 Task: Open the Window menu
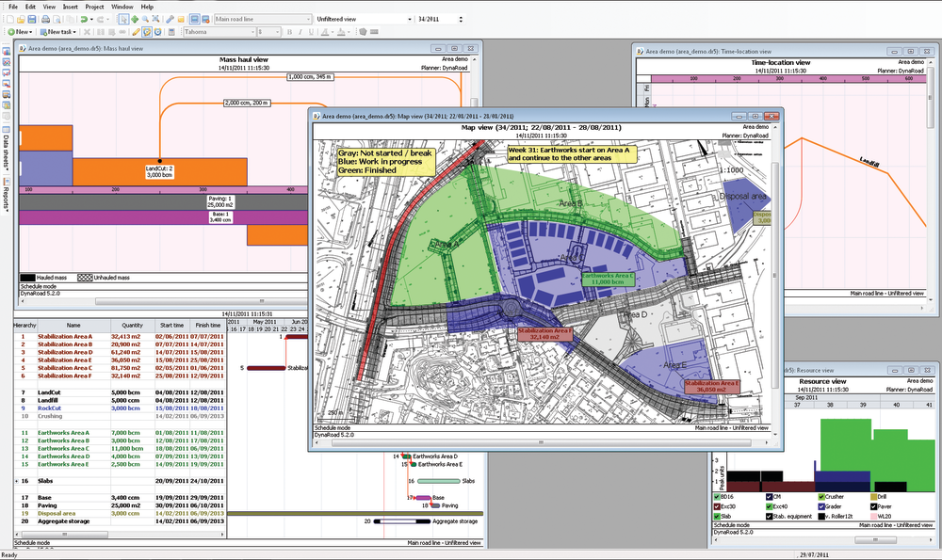tap(122, 7)
